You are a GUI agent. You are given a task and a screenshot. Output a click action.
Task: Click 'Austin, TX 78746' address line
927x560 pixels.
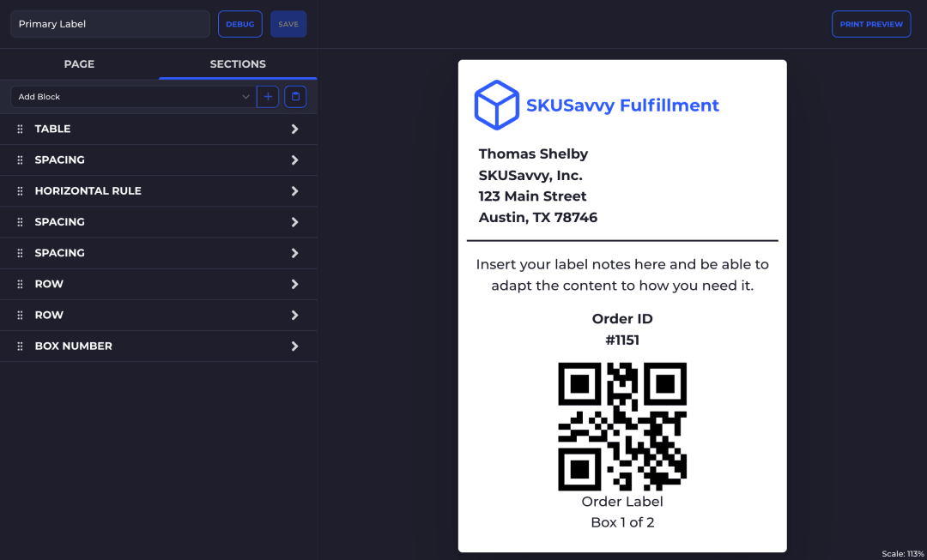pos(538,218)
